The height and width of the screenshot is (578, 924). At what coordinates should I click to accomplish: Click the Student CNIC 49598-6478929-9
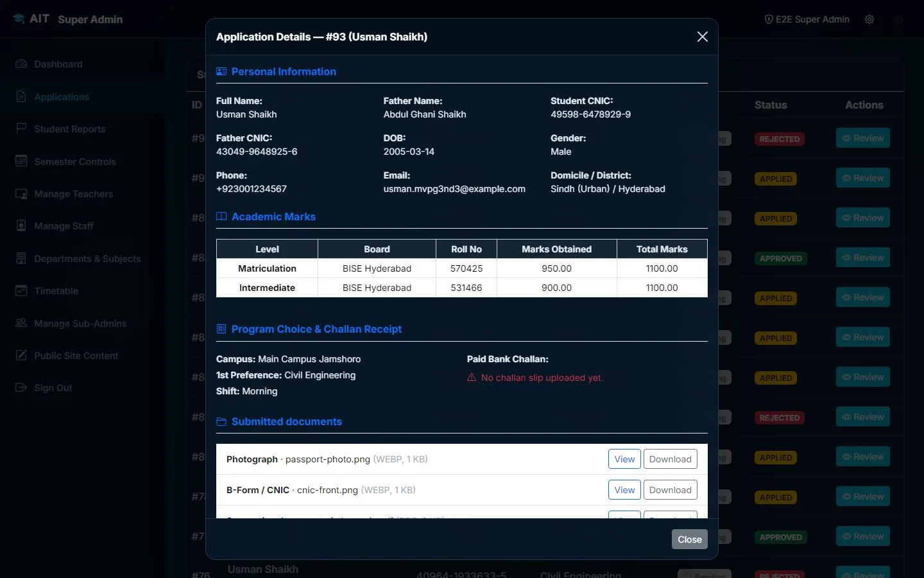tap(590, 114)
